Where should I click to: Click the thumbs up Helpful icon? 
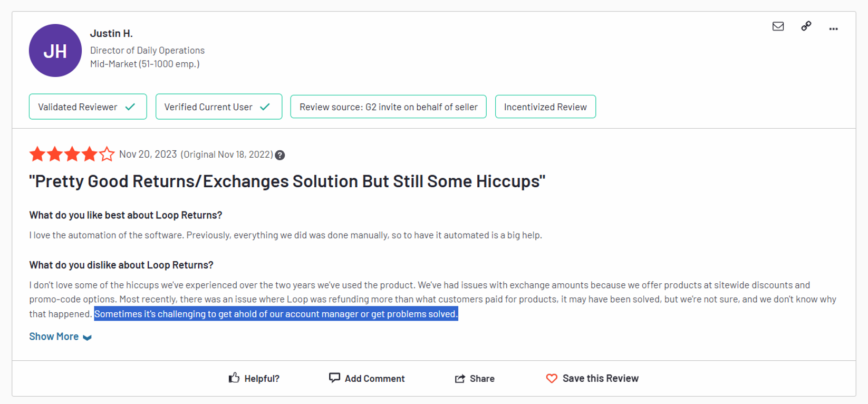pyautogui.click(x=235, y=378)
